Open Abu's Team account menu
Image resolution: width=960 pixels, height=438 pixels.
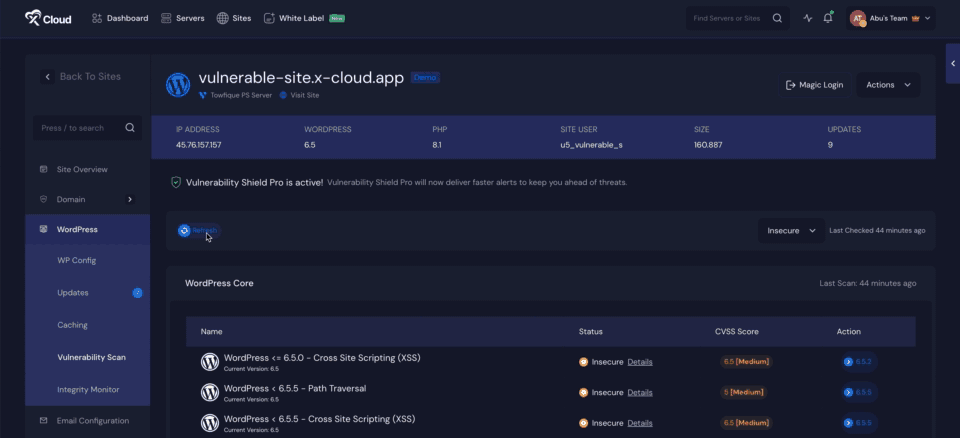[891, 18]
